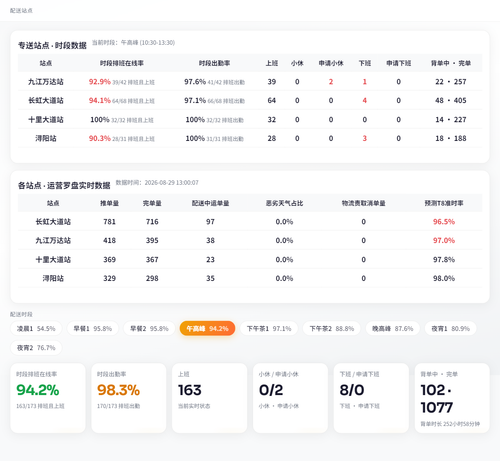Open the 夜宵2 76.7% time slot
The image size is (500, 461).
point(36,348)
